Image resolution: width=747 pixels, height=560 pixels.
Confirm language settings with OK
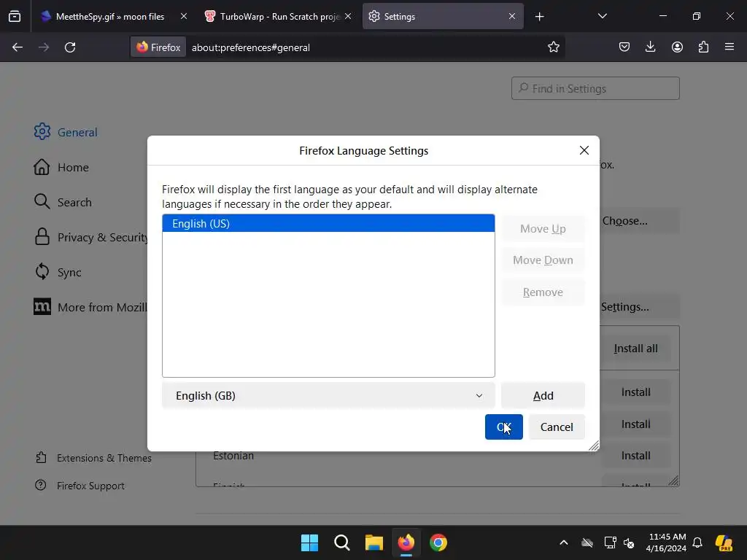click(503, 427)
